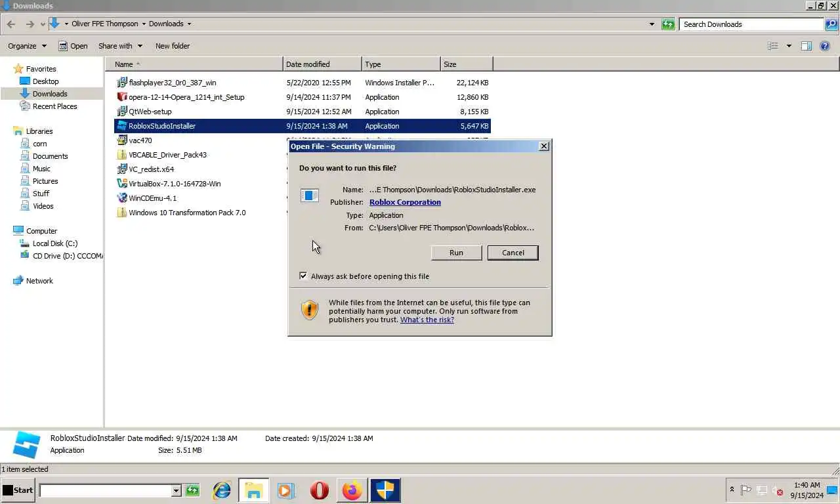The height and width of the screenshot is (504, 840).
Task: Expand the view options dropdown arrow
Action: coord(789,46)
